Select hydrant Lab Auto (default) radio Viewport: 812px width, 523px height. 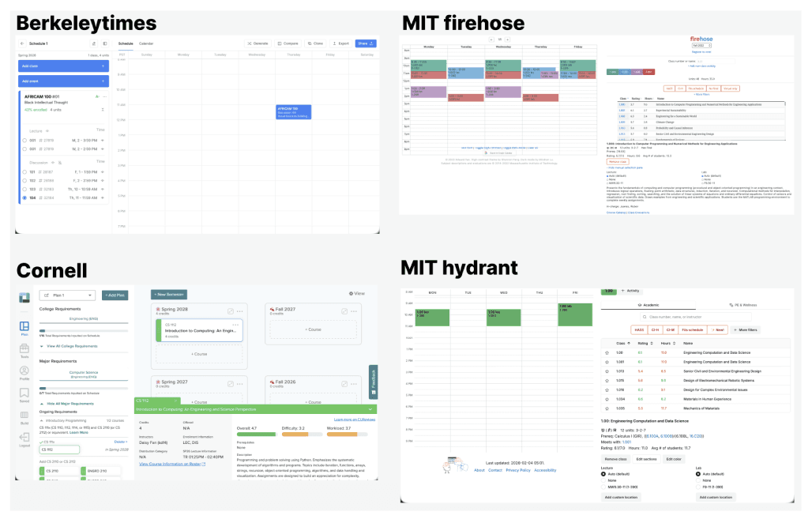pos(698,474)
